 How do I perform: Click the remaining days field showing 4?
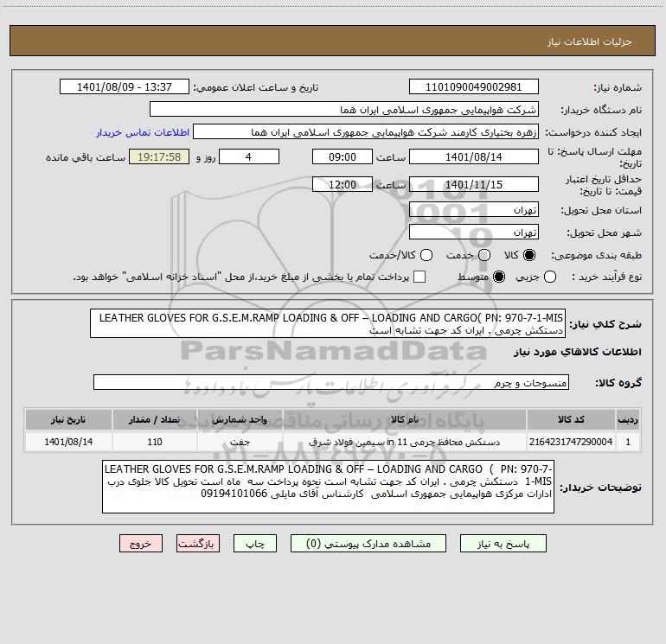249,156
